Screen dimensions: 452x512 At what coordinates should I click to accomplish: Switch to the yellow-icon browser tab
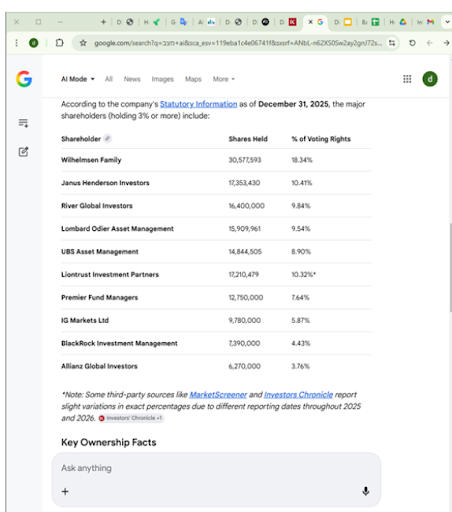[x=348, y=22]
